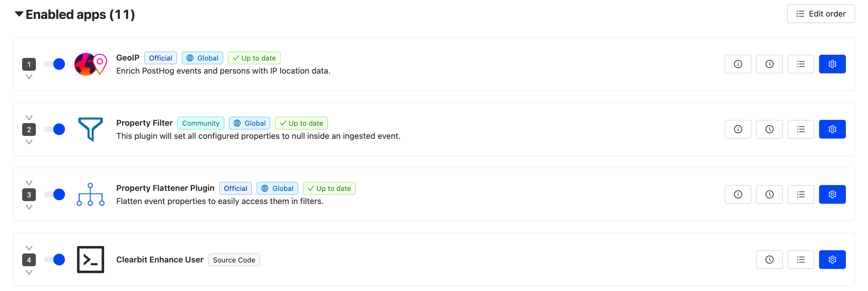The width and height of the screenshot is (868, 291).
Task: Click the Property Filter funnel logo
Action: click(90, 129)
